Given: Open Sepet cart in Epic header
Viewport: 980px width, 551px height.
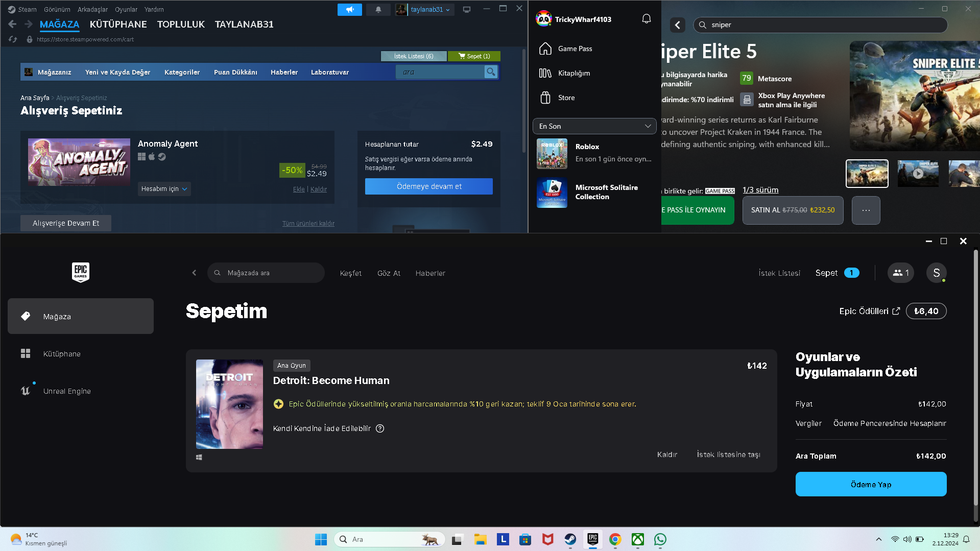Looking at the screenshot, I should point(837,273).
